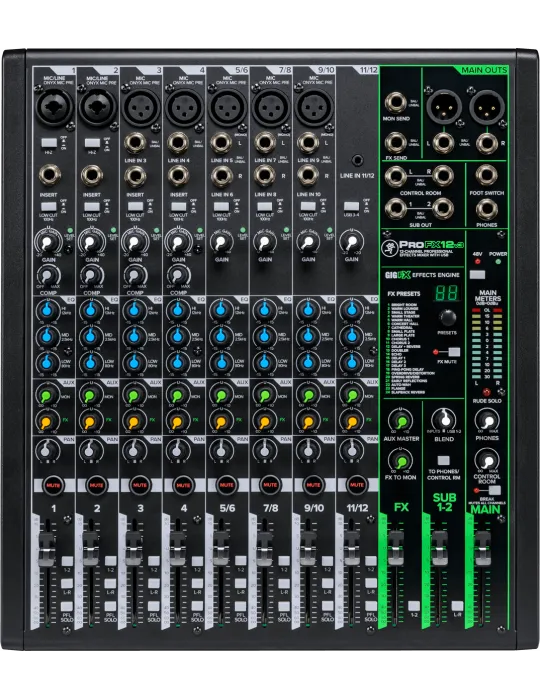Click the GAIN knob on channel 11/12
Image resolution: width=540 pixels, height=700 pixels.
(x=352, y=242)
